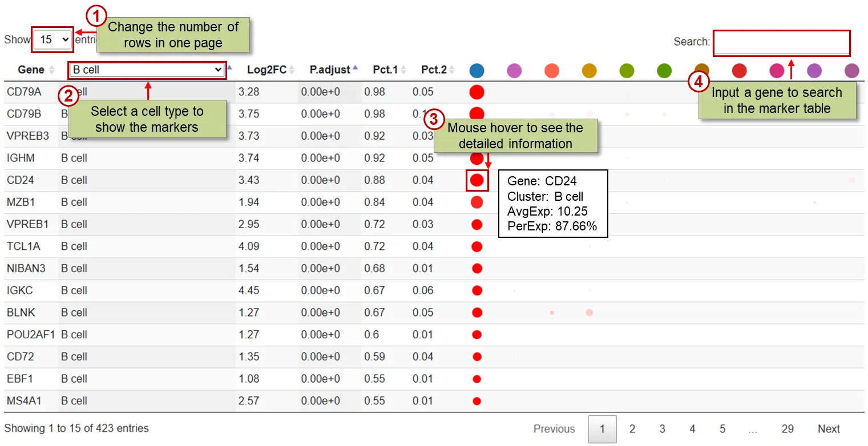Click the salmon cluster dot in header
Image resolution: width=868 pixels, height=446 pixels.
pyautogui.click(x=552, y=71)
